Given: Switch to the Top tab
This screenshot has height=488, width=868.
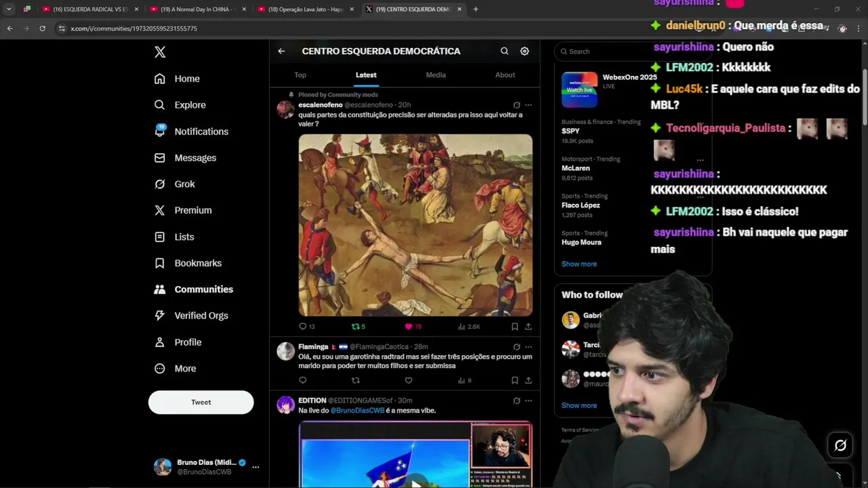Looking at the screenshot, I should [x=300, y=75].
